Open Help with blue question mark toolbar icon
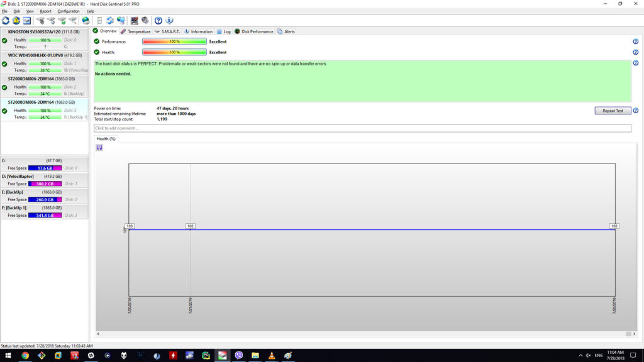The height and width of the screenshot is (362, 644). (x=158, y=21)
